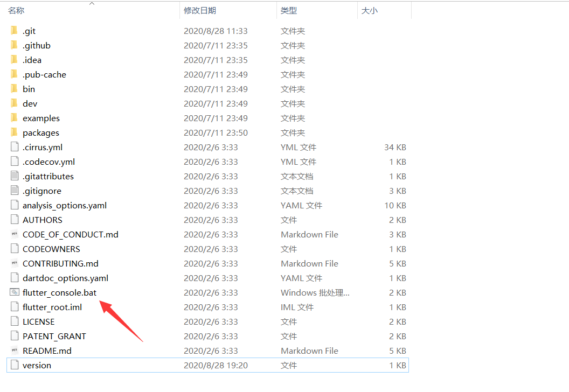
Task: Select the flutter_root.iml file name
Action: (52, 307)
